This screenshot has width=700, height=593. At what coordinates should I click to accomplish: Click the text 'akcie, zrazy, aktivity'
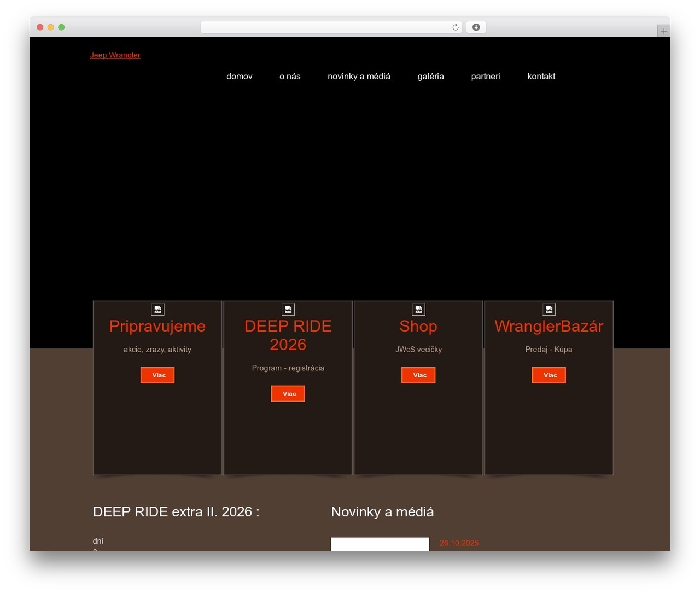click(x=157, y=350)
